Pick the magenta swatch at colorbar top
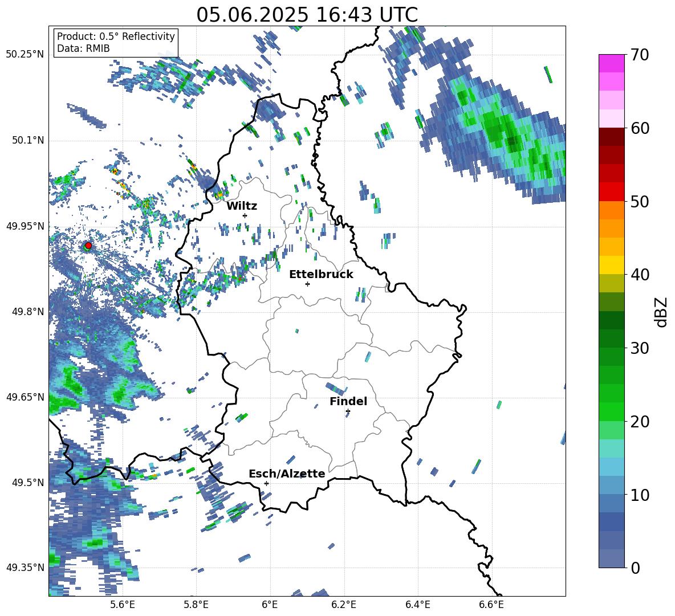675x616 pixels. click(x=611, y=63)
